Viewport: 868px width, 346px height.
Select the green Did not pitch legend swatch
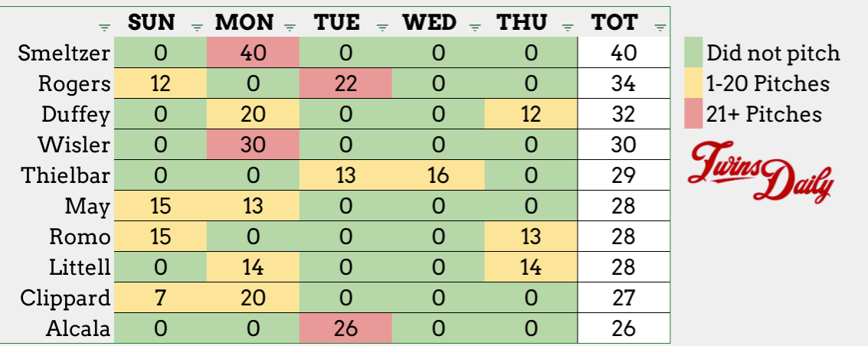click(693, 54)
